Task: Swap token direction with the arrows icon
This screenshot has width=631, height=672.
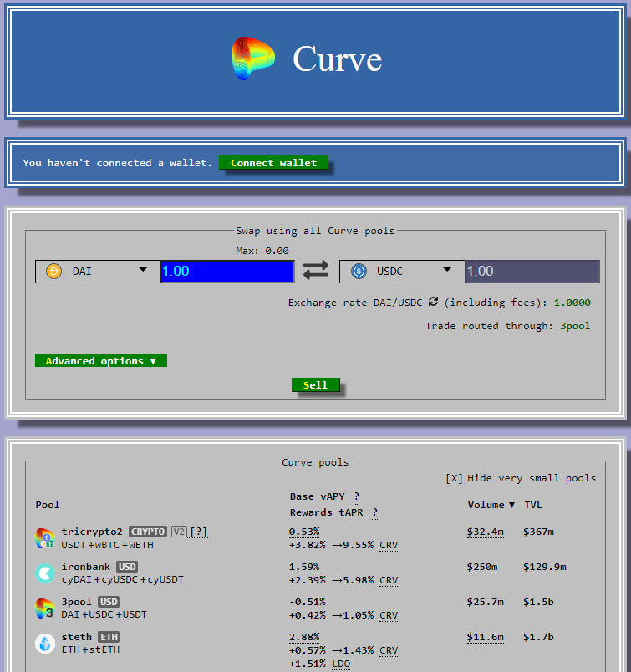Action: click(x=316, y=271)
